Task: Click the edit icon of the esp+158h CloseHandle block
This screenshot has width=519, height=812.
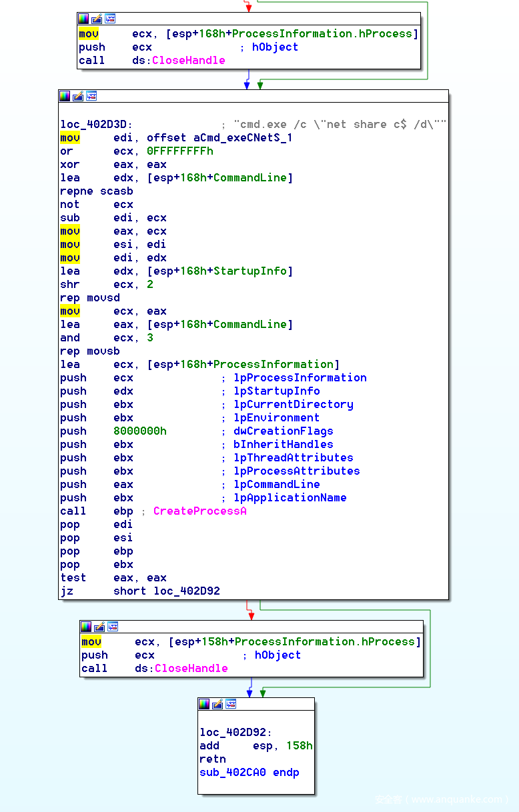Action: point(99,627)
